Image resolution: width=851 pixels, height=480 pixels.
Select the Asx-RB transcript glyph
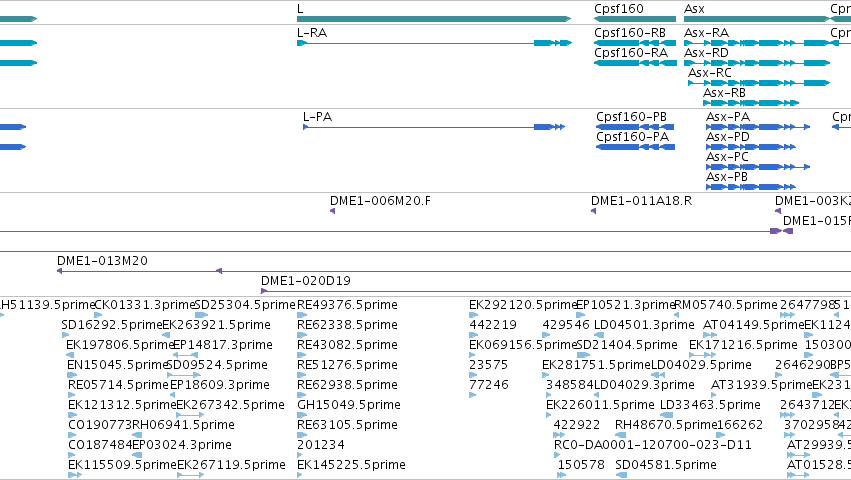click(x=751, y=103)
